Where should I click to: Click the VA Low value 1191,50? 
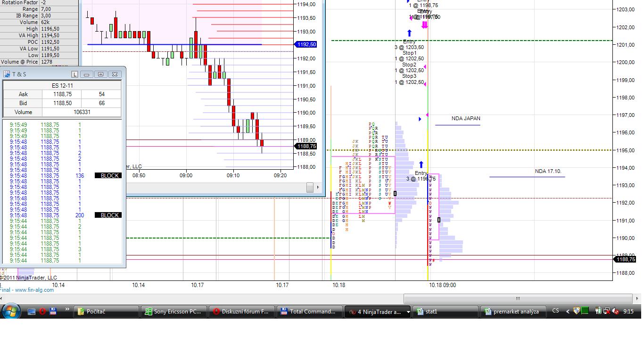tap(50, 49)
